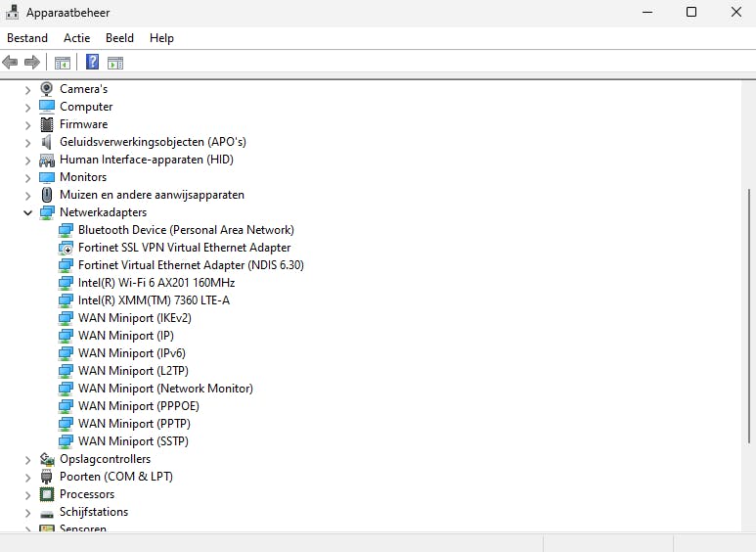
Task: Click the Apparaatbeheer title bar app icon
Action: (x=12, y=12)
